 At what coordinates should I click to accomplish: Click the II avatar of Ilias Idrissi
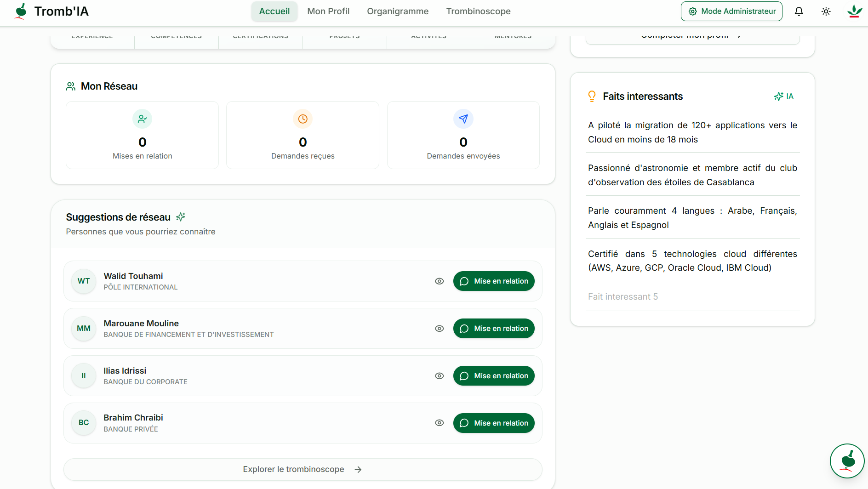84,376
